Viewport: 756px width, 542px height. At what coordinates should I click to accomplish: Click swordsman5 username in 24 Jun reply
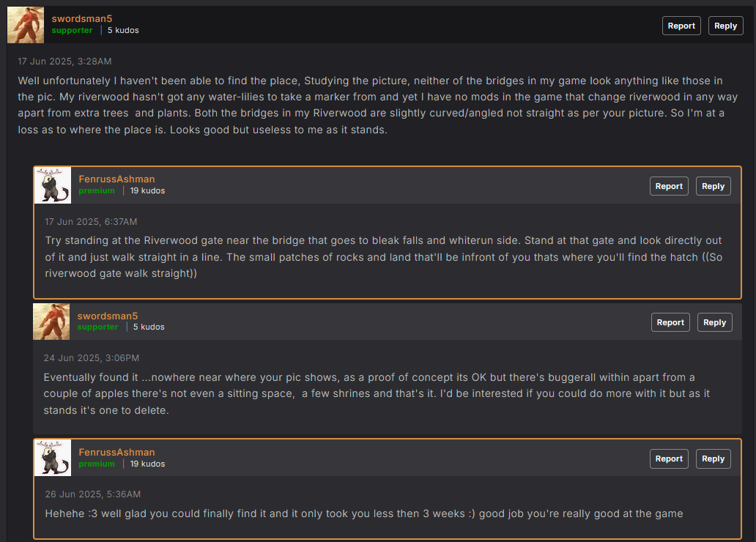point(108,316)
